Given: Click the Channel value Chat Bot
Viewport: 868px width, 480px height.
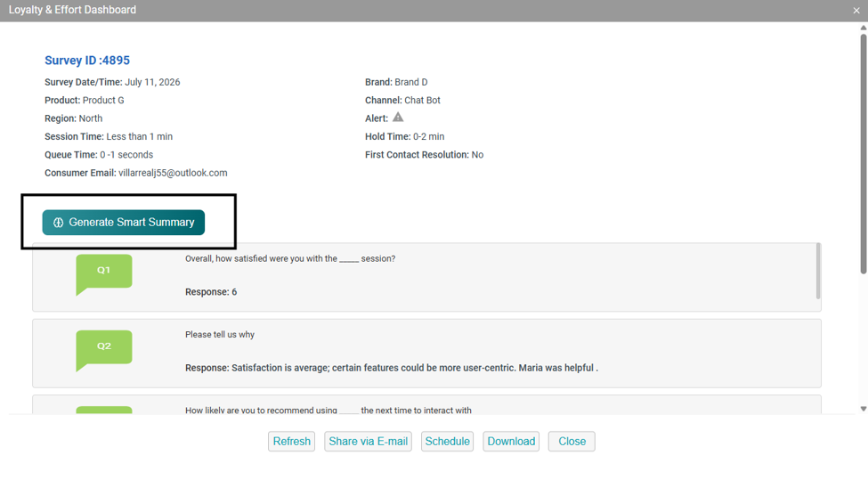Looking at the screenshot, I should tap(422, 101).
